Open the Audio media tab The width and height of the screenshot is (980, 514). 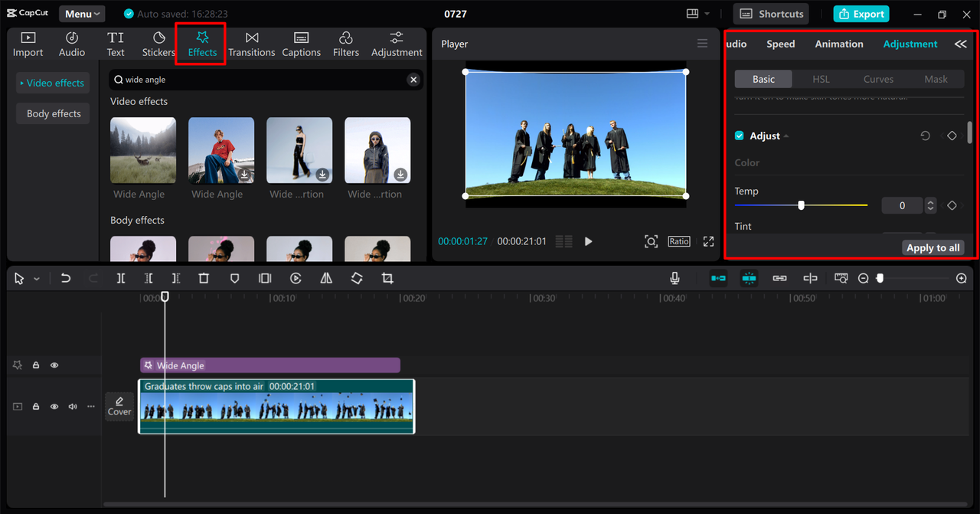pos(72,44)
